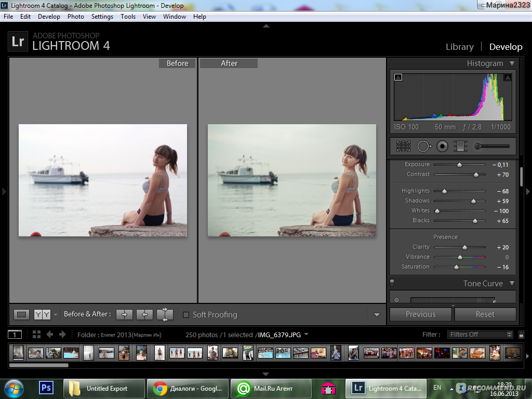Copy Before settings to After
The width and height of the screenshot is (532, 399).
(x=124, y=314)
